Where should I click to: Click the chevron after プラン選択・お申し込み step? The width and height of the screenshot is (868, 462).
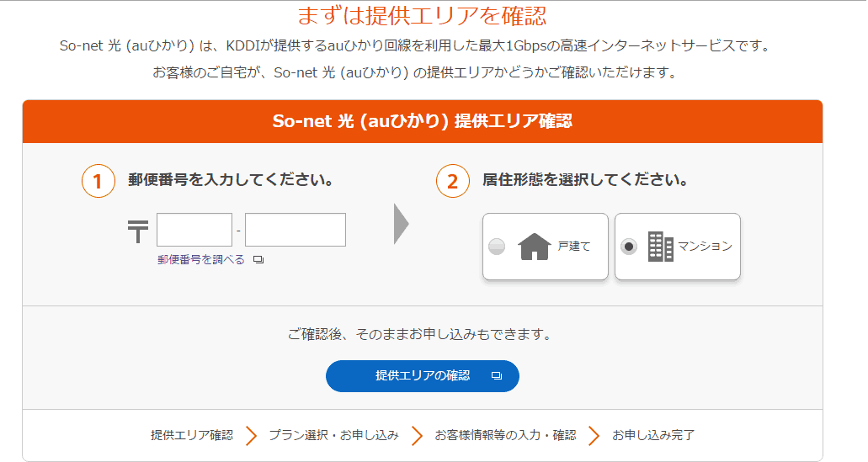(x=418, y=435)
